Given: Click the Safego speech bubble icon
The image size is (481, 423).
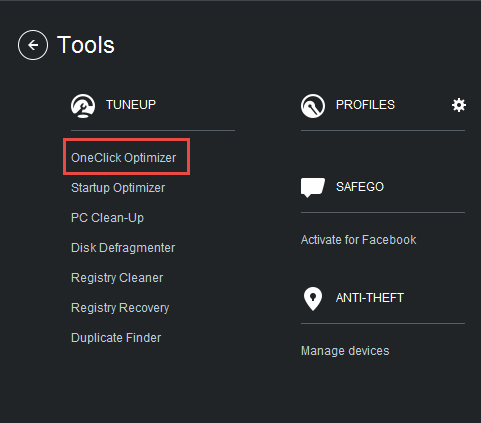Looking at the screenshot, I should (313, 188).
